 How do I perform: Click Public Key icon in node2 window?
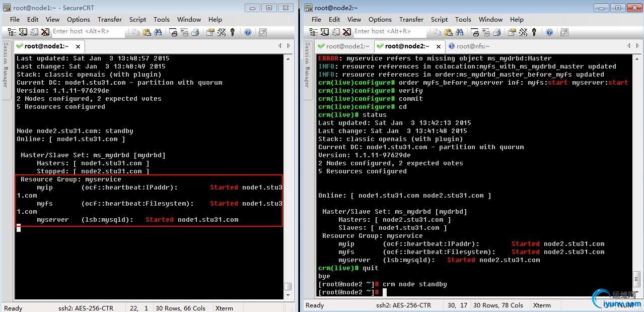pyautogui.click(x=534, y=32)
